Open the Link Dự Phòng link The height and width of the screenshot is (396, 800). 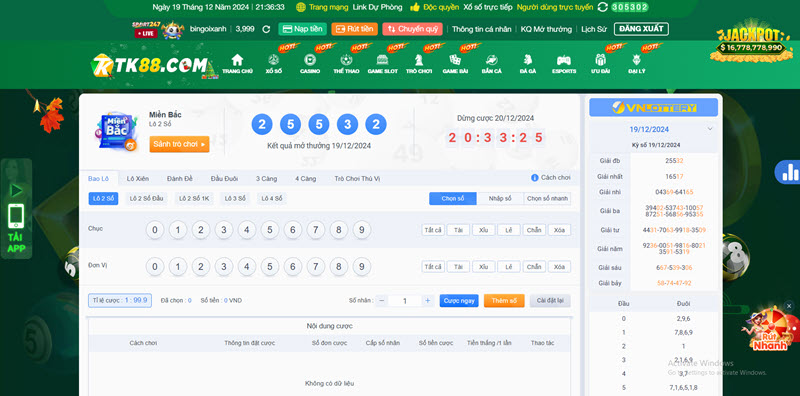pos(378,7)
